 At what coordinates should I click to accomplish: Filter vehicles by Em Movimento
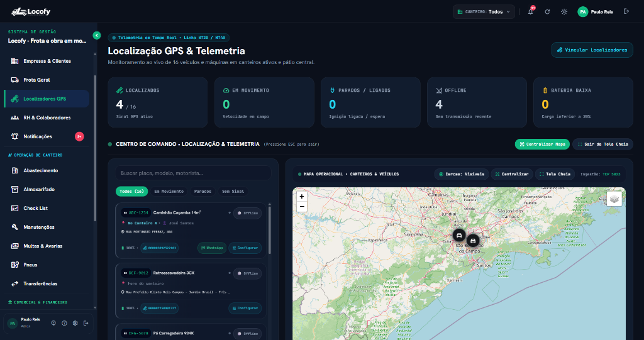tap(169, 191)
